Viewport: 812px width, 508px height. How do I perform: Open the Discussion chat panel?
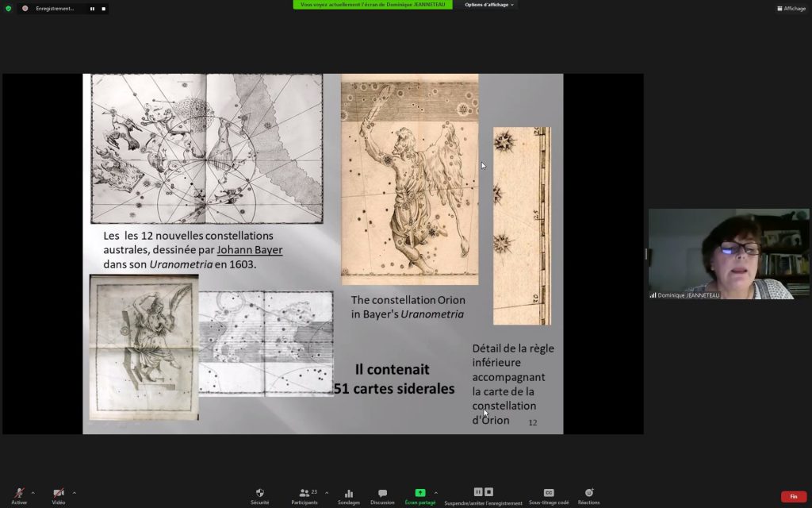pyautogui.click(x=382, y=496)
